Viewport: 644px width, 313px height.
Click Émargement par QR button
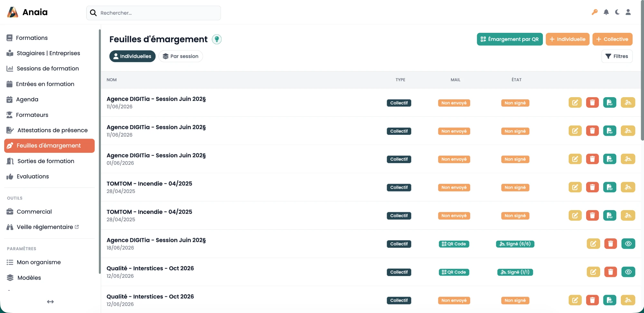pos(510,39)
